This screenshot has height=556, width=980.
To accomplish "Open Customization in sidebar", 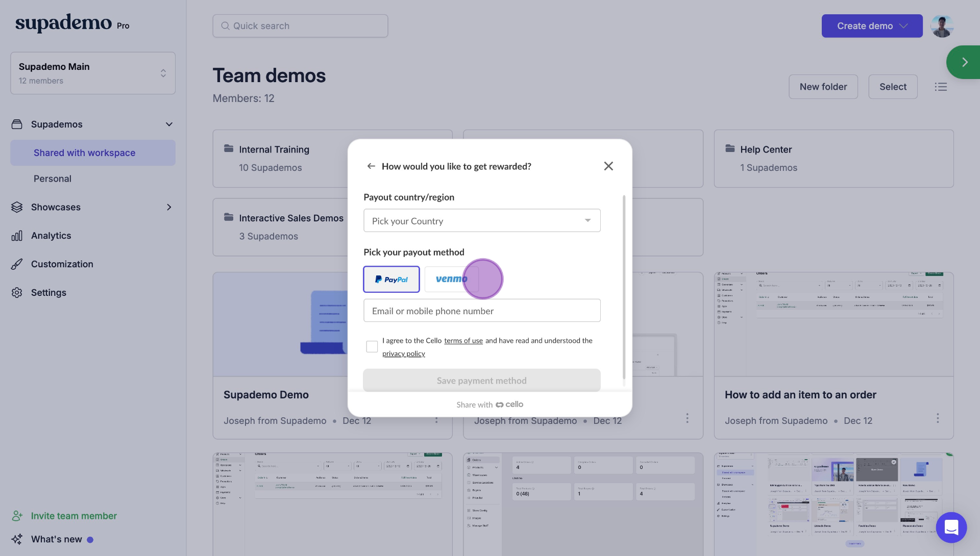I will pyautogui.click(x=62, y=264).
